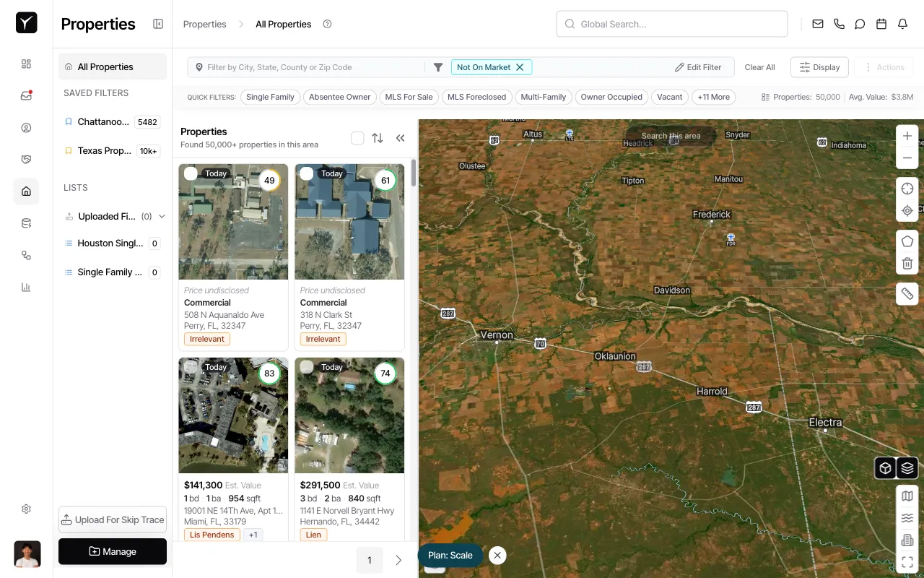Select checkbox on 318 N Clark St card
The height and width of the screenshot is (578, 924).
point(307,173)
